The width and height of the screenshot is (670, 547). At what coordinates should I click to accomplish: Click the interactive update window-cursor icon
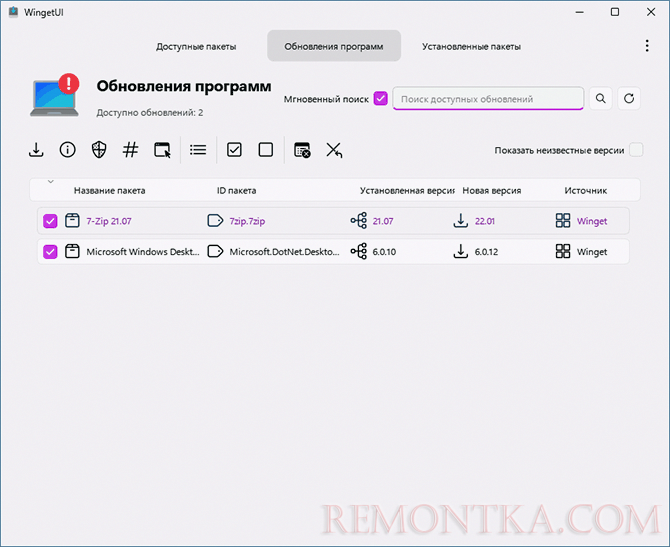(162, 150)
